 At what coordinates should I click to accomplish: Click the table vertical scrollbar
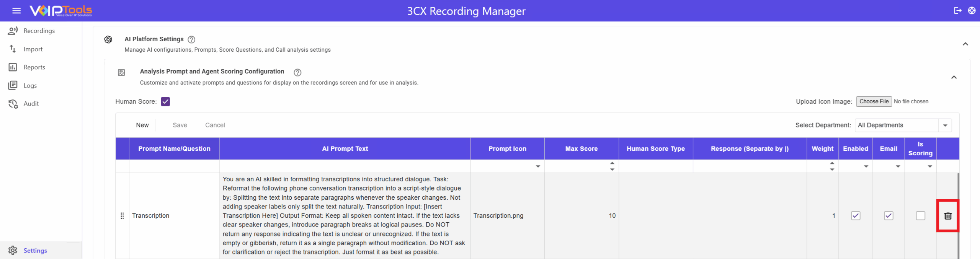(x=958, y=216)
